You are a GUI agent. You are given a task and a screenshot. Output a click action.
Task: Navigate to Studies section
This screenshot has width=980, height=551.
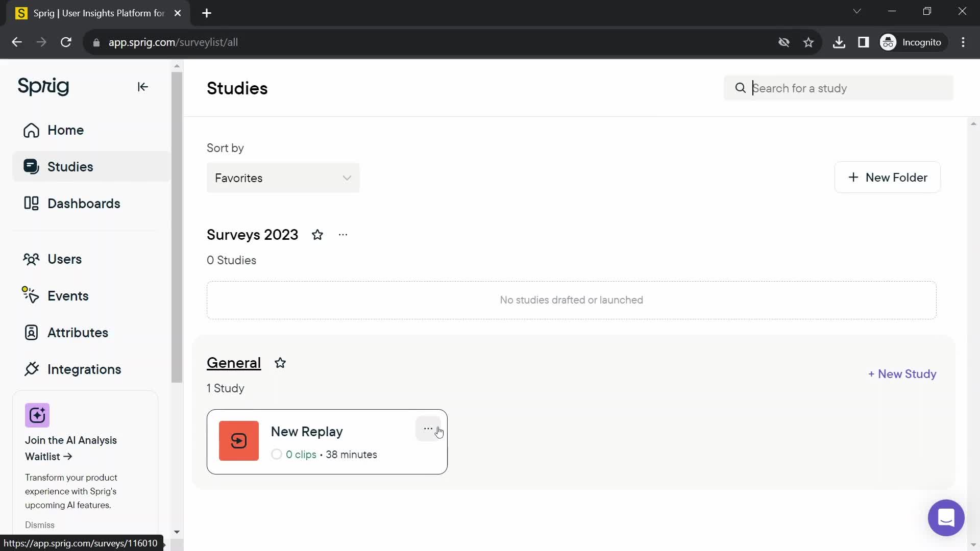70,167
